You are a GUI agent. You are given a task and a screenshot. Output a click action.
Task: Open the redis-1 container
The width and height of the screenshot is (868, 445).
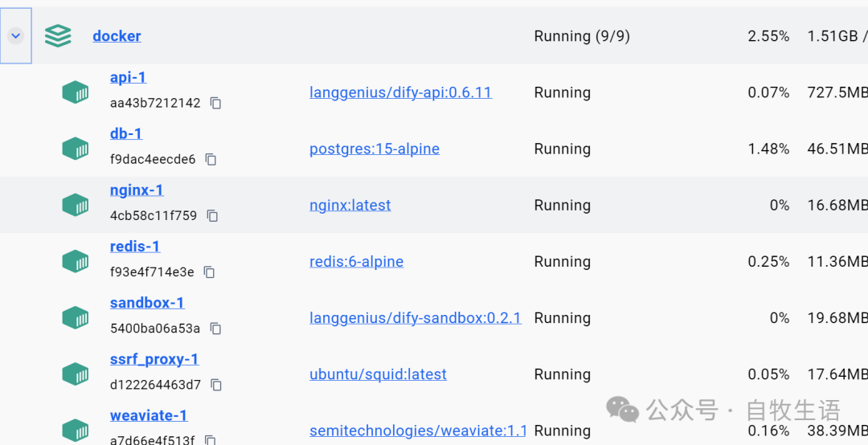(135, 247)
